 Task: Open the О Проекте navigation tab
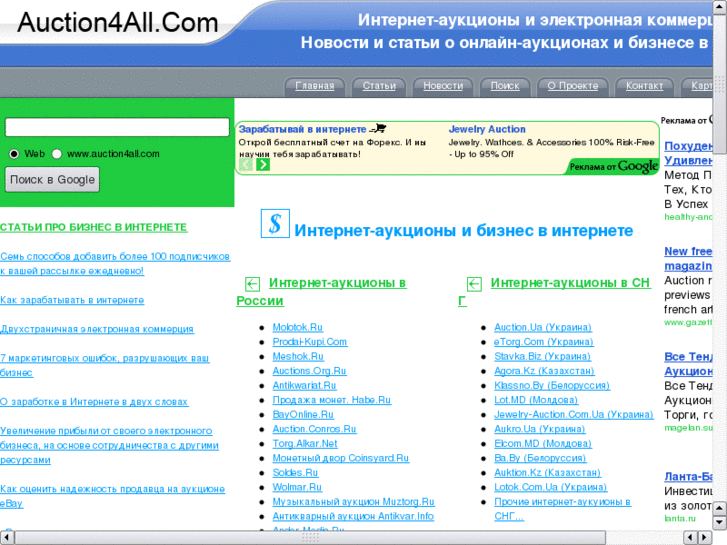[573, 86]
